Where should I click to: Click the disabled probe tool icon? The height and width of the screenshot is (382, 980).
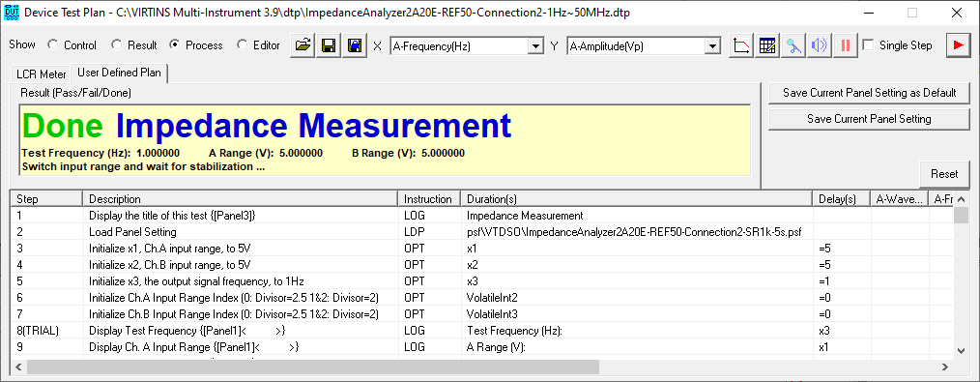[793, 45]
